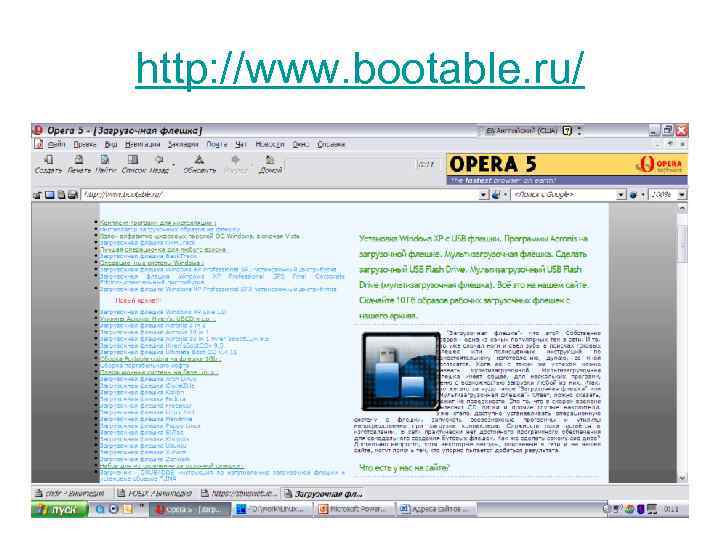The width and height of the screenshot is (720, 540).
Task: Switch to the https page-bar tab
Action: [239, 494]
